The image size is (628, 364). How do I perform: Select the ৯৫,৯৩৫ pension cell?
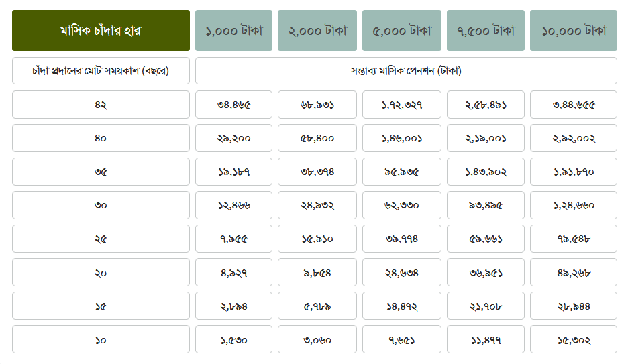pos(402,172)
